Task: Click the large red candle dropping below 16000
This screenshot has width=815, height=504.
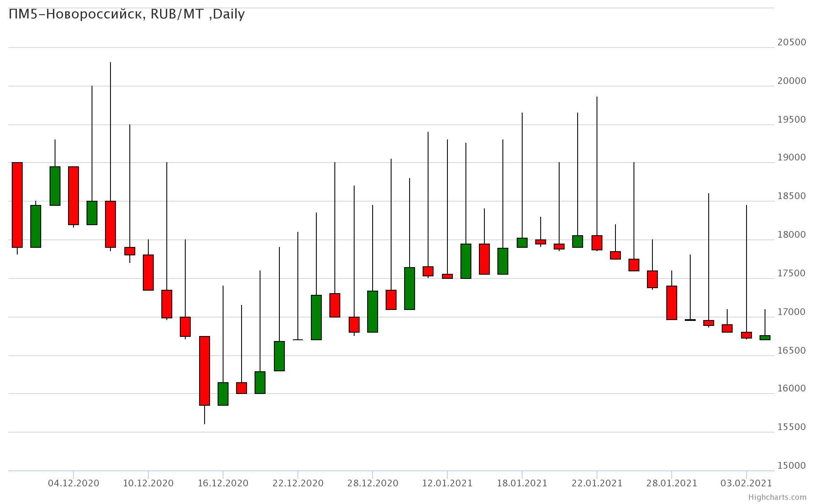Action: [205, 370]
